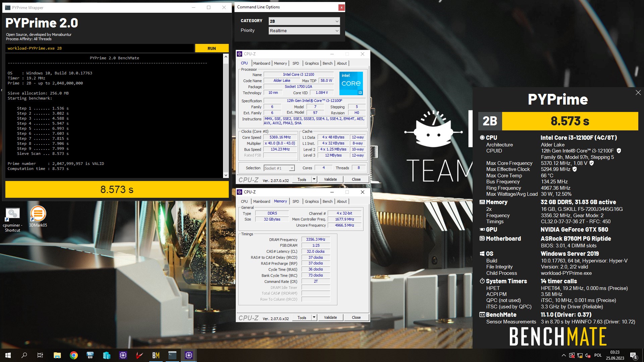
Task: Open the notification center icon
Action: tap(634, 356)
